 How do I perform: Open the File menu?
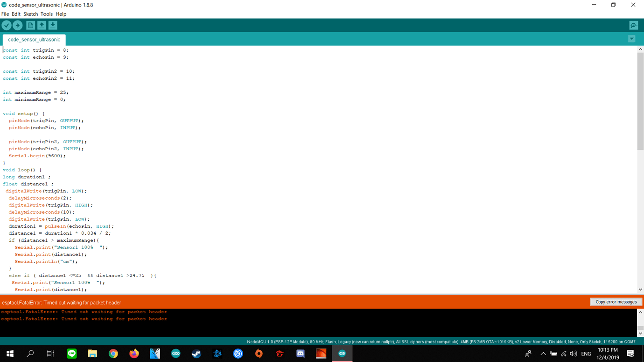click(5, 14)
